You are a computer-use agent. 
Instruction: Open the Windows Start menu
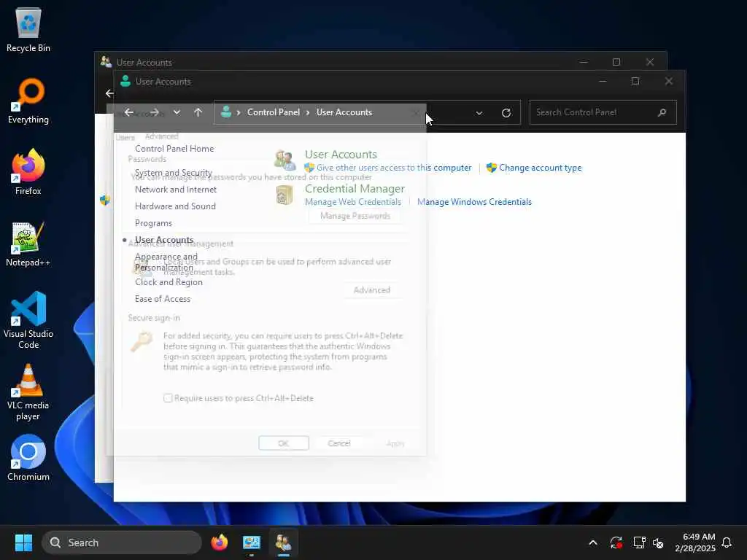pos(23,542)
